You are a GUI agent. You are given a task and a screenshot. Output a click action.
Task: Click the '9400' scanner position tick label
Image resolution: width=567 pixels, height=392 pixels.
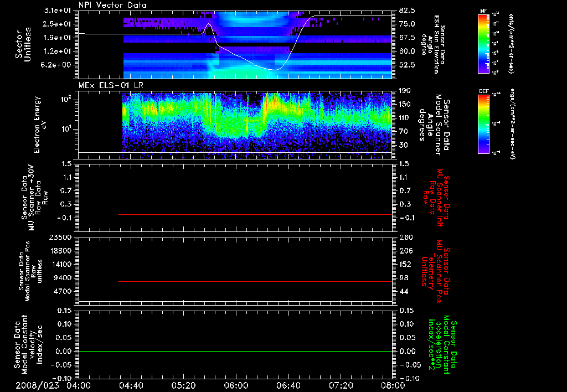click(x=63, y=278)
